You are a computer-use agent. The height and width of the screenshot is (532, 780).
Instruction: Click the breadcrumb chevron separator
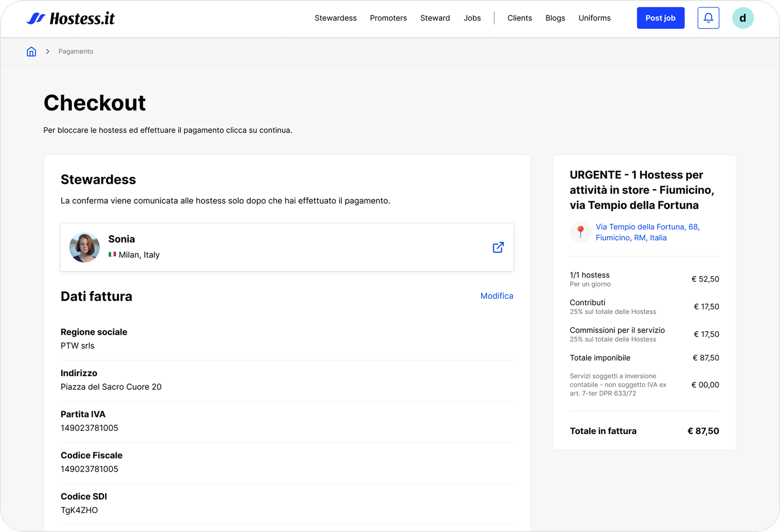pyautogui.click(x=48, y=51)
